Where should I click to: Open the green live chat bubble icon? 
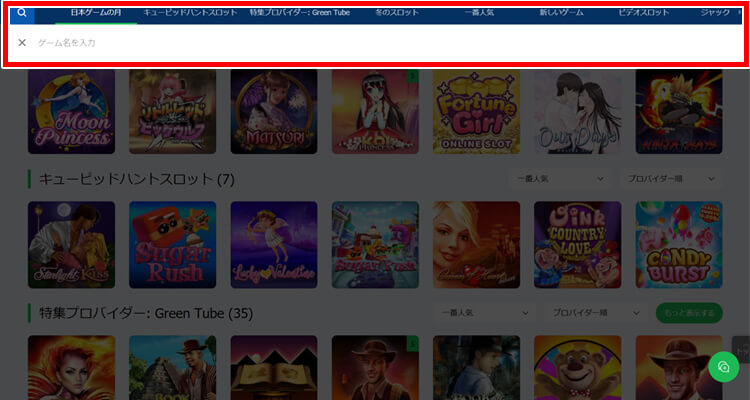click(723, 367)
